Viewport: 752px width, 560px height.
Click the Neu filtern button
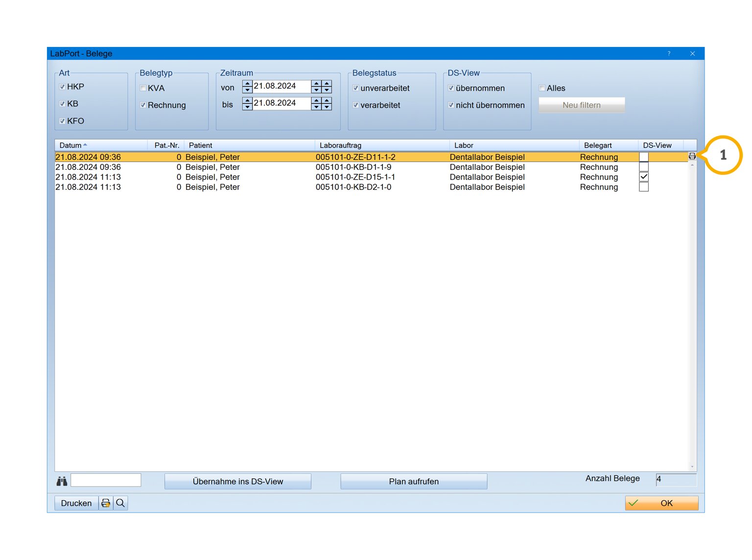pyautogui.click(x=582, y=105)
